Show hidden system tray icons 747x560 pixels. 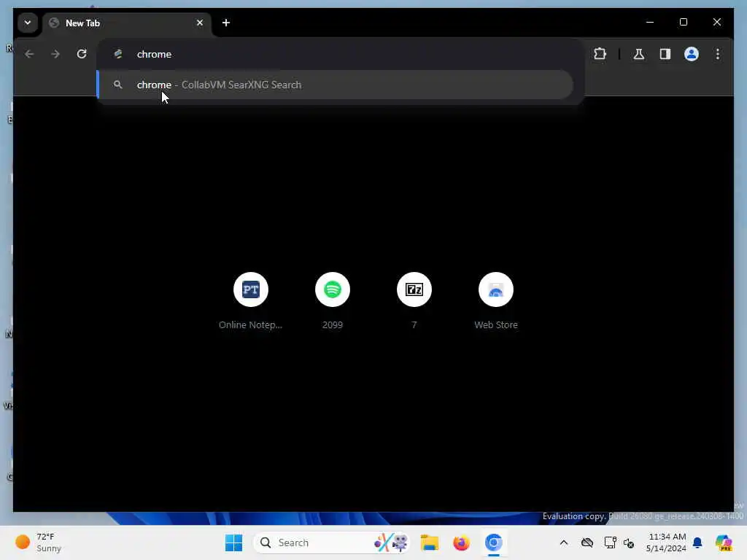pos(564,542)
